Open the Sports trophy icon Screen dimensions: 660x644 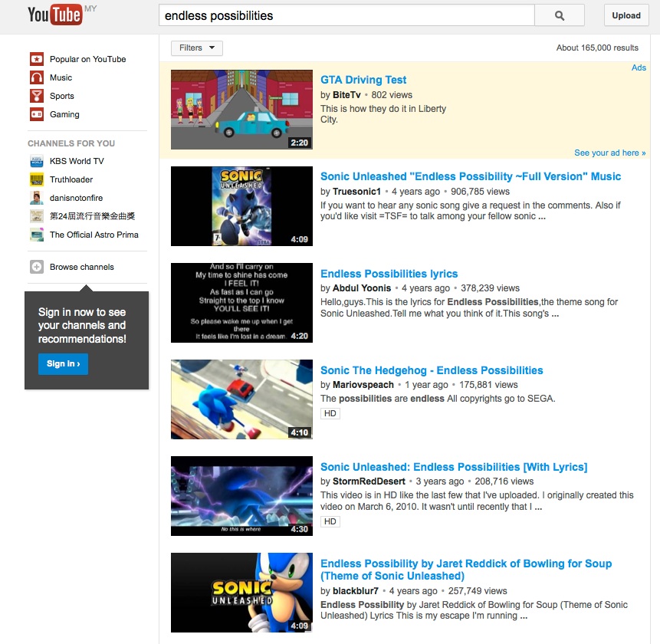click(x=36, y=96)
